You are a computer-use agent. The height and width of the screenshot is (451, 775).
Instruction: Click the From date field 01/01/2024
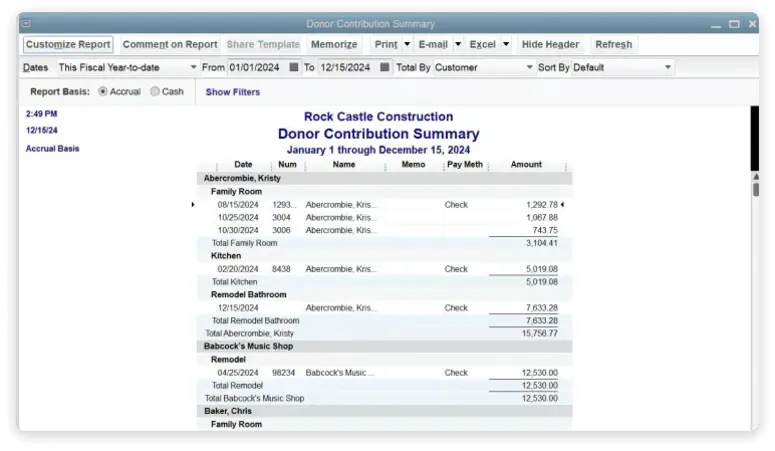pos(257,67)
